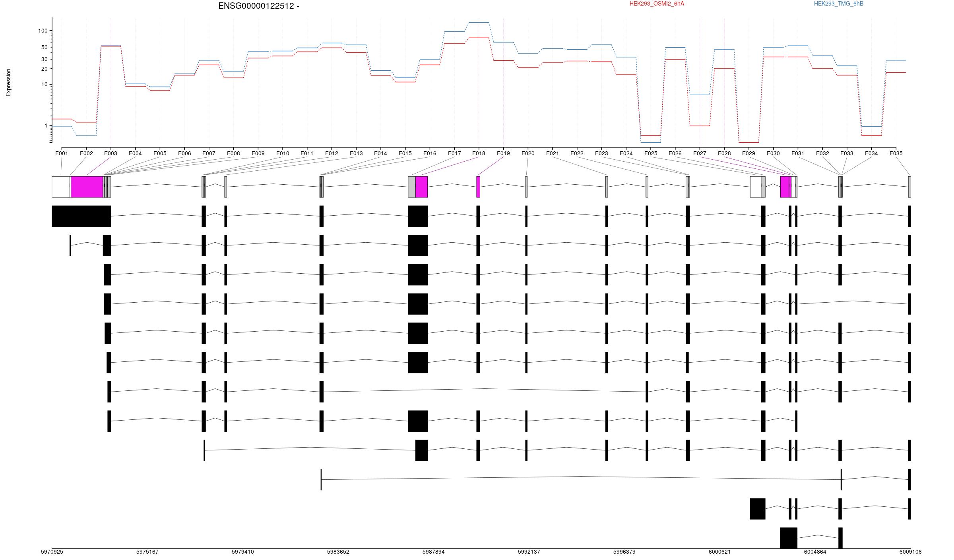The image size is (954, 560).
Task: Click exon label E023
Action: coord(601,153)
